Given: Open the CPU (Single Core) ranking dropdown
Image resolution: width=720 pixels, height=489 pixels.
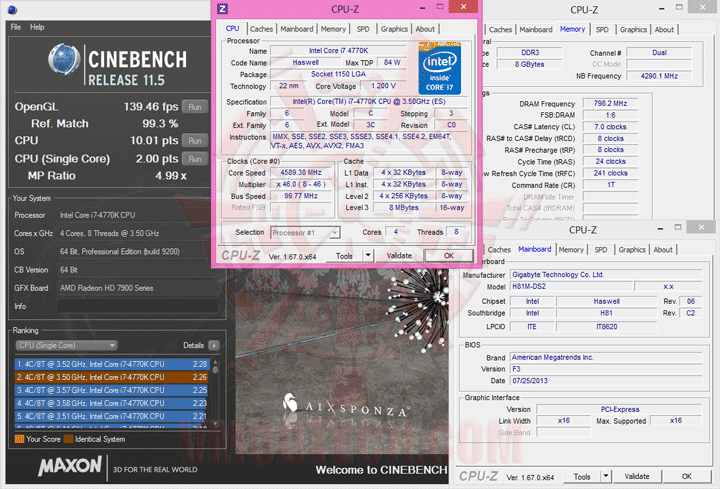Looking at the screenshot, I should click(x=66, y=345).
